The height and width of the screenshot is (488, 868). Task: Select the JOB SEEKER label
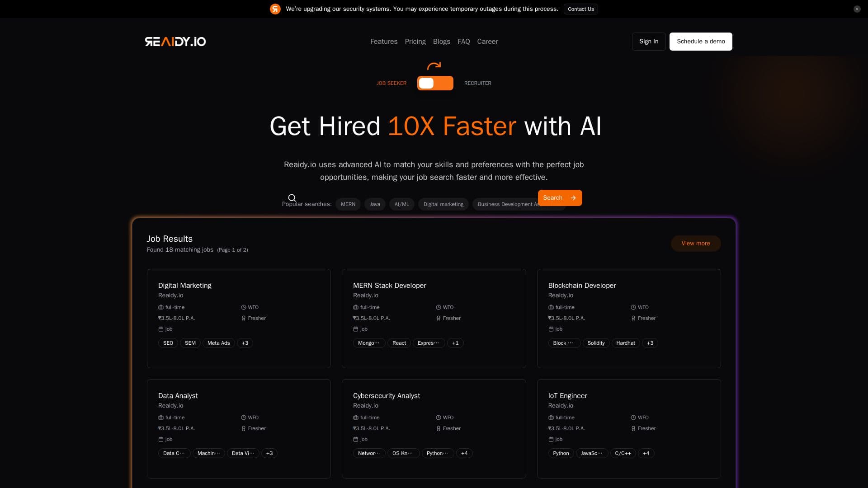point(392,83)
